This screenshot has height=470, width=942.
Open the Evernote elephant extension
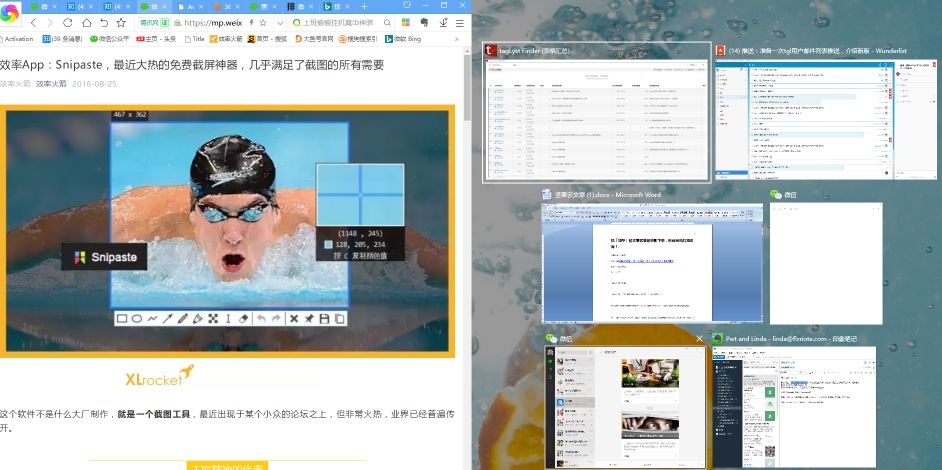coord(424,23)
